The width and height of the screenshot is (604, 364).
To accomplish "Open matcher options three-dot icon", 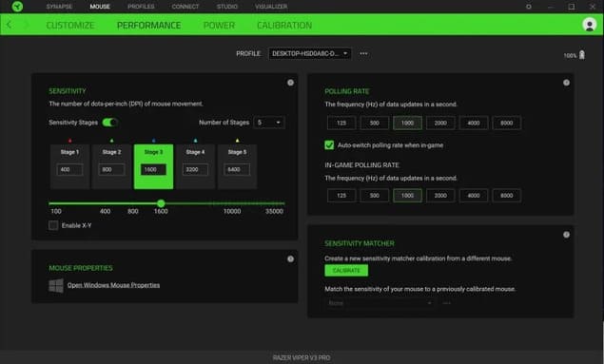I will coord(446,303).
